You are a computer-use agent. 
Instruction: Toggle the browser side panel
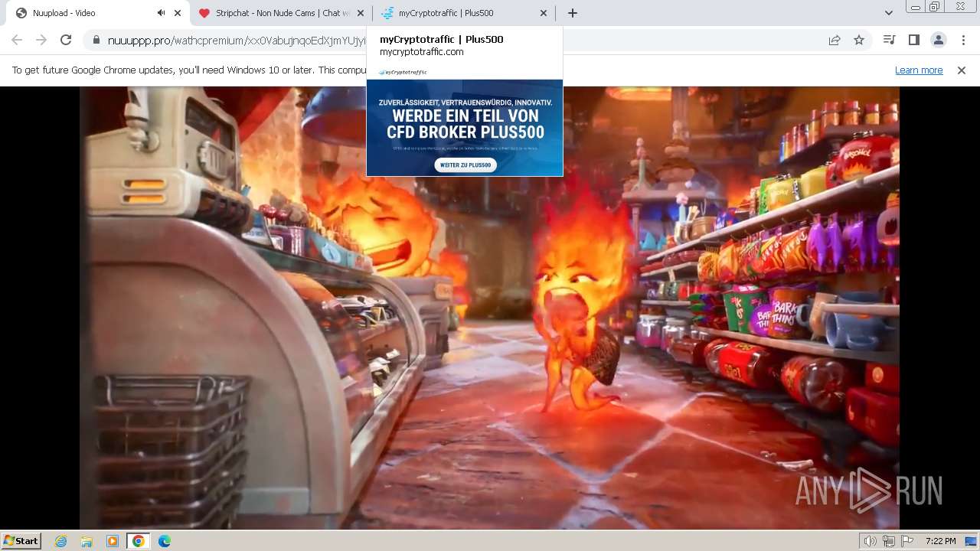pos(913,40)
